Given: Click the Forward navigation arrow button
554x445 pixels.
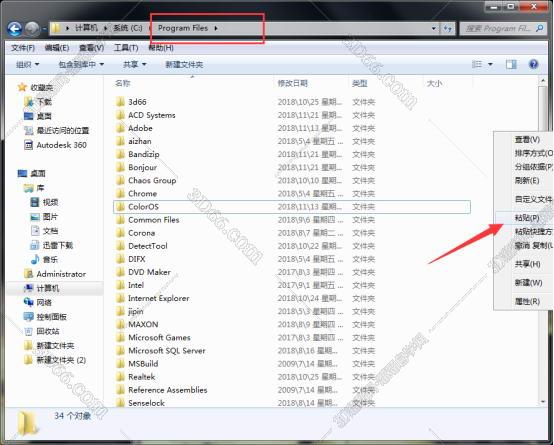Looking at the screenshot, I should pos(32,29).
